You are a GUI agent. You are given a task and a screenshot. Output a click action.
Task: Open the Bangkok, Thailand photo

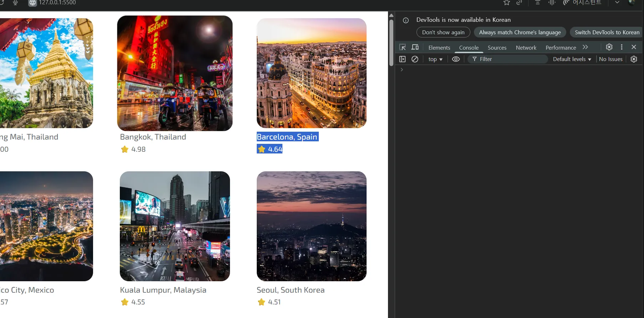[175, 73]
